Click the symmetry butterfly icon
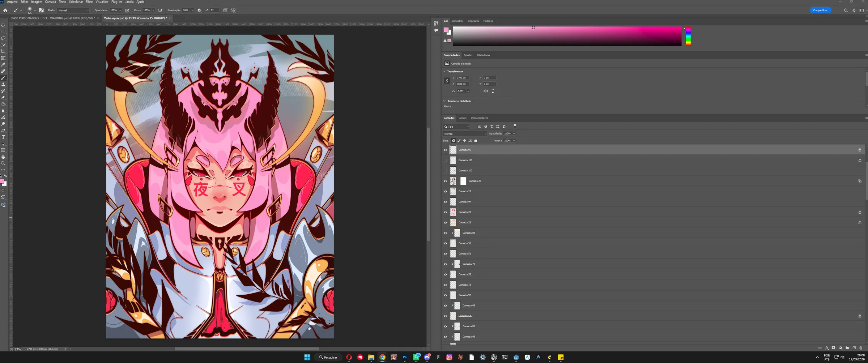This screenshot has height=363, width=868. click(234, 10)
